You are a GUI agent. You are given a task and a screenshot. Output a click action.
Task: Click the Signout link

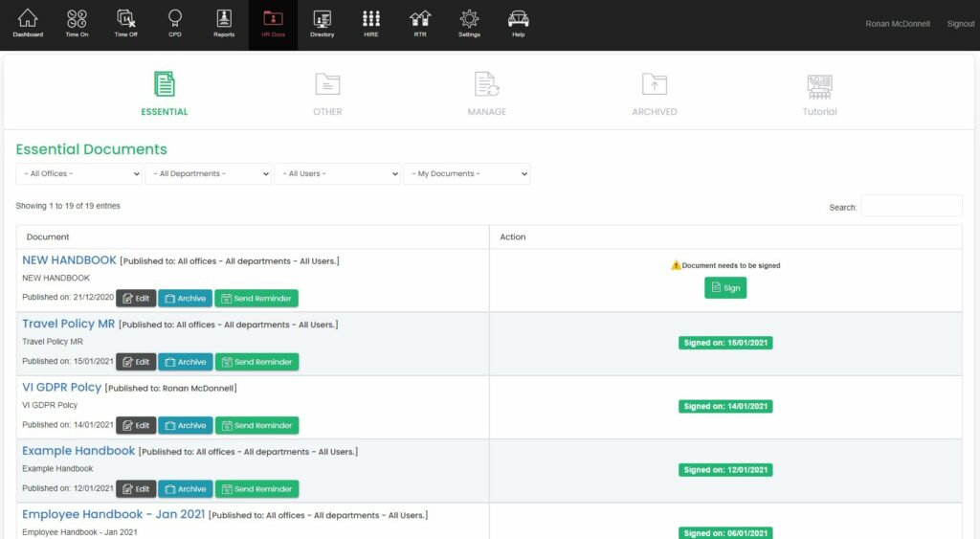click(x=961, y=24)
